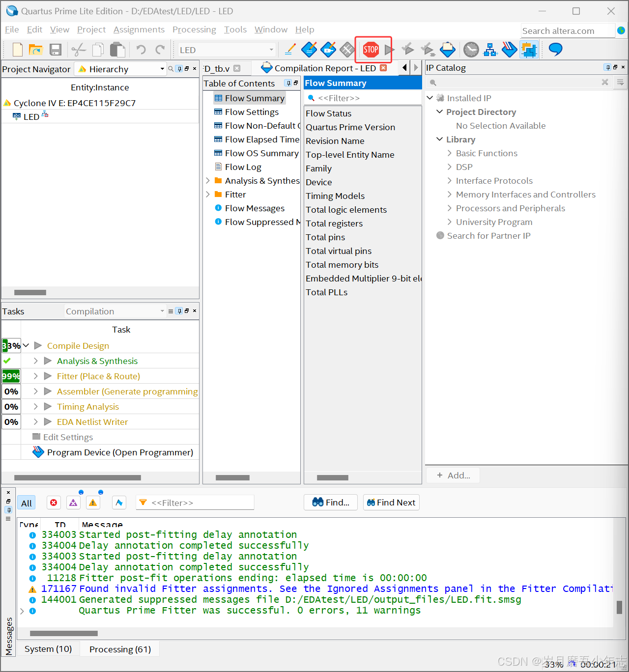This screenshot has height=672, width=629.
Task: Click the New file toolbar icon
Action: (x=17, y=50)
